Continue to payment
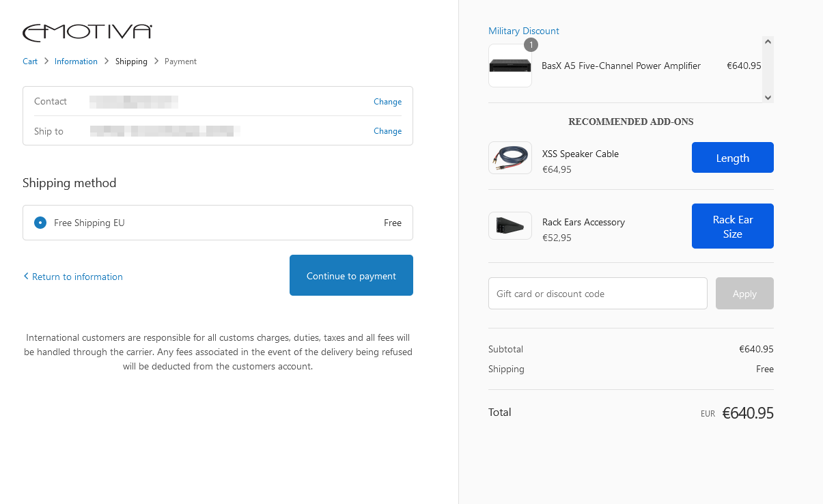 [x=351, y=275]
